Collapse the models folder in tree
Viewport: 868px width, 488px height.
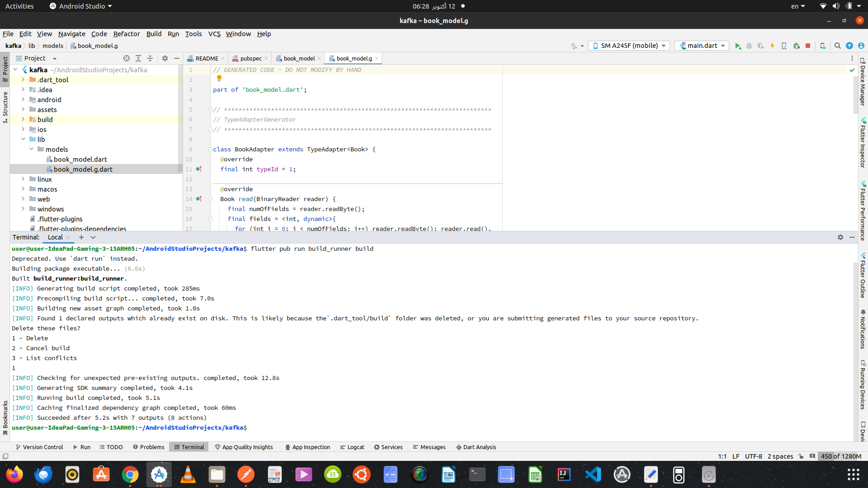coord(31,149)
